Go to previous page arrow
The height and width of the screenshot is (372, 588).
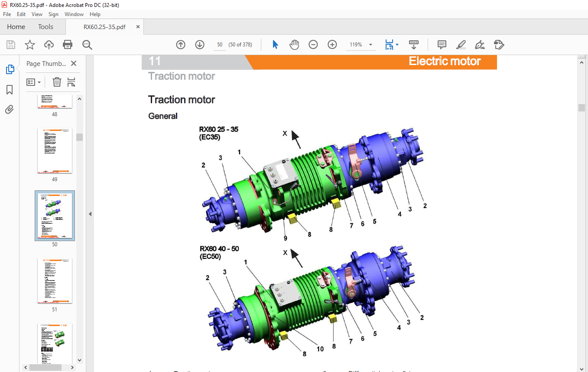tap(181, 45)
